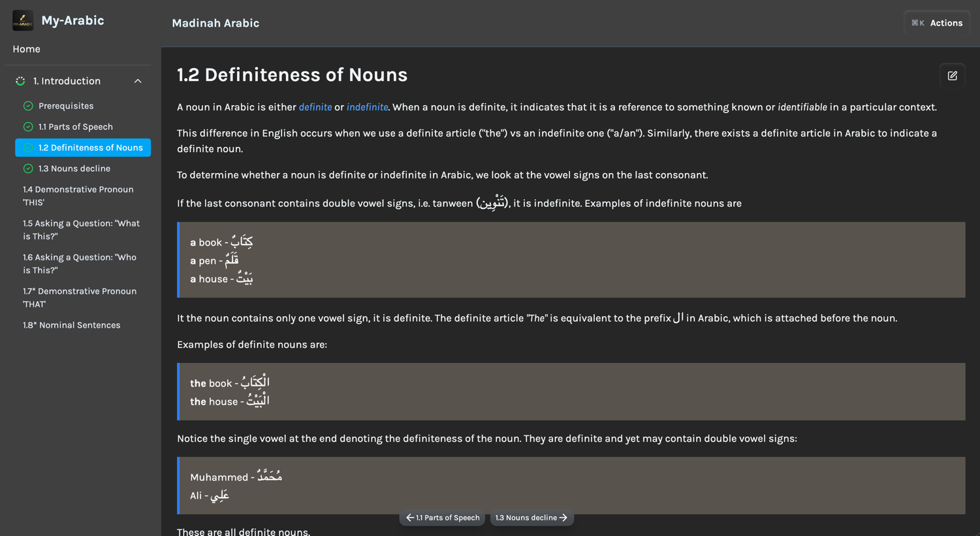
Task: Click the My-Arabic logo
Action: tap(22, 20)
